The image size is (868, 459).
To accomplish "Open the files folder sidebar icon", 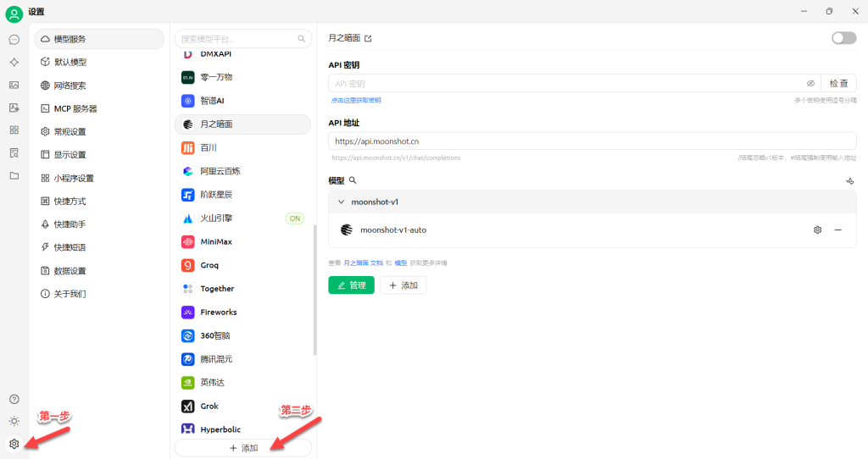I will [x=14, y=176].
